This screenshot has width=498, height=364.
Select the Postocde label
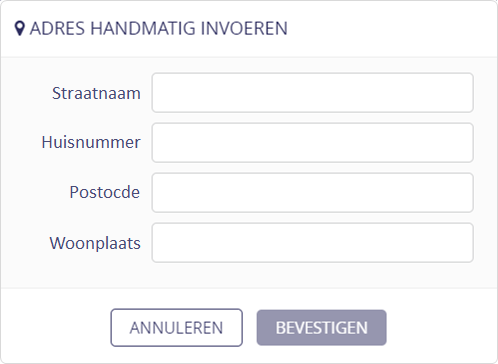click(x=105, y=192)
